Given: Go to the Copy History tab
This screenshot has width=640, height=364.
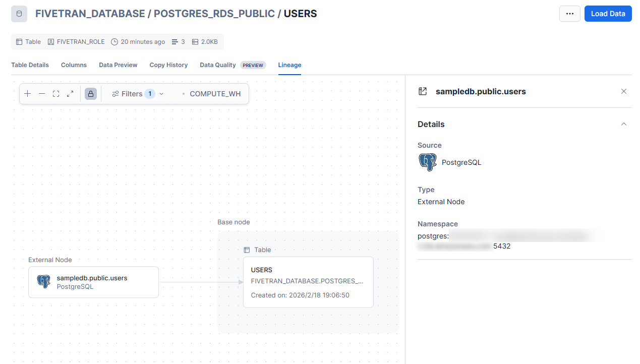Looking at the screenshot, I should click(168, 65).
